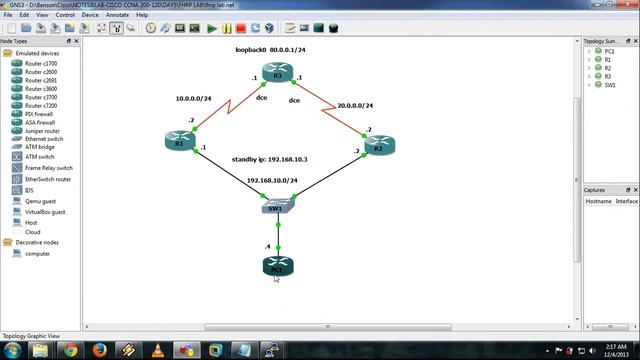Click the add a note icon
The height and width of the screenshot is (360, 640).
tap(290, 28)
